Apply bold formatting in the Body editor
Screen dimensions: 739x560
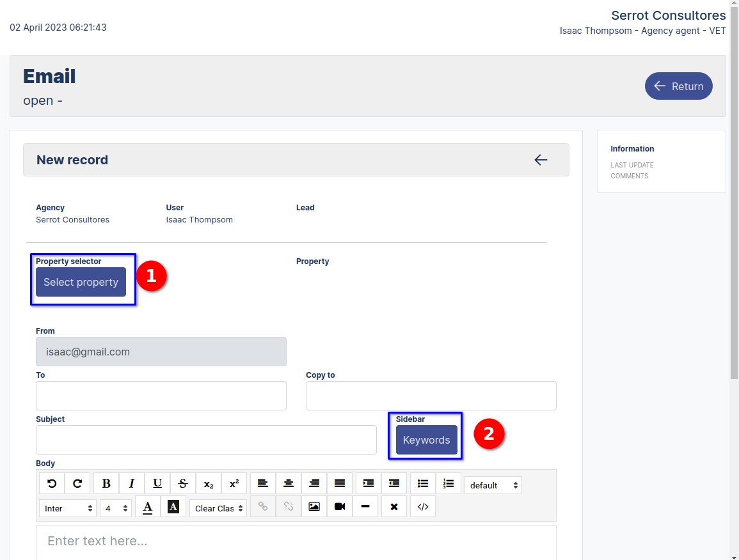click(x=106, y=483)
